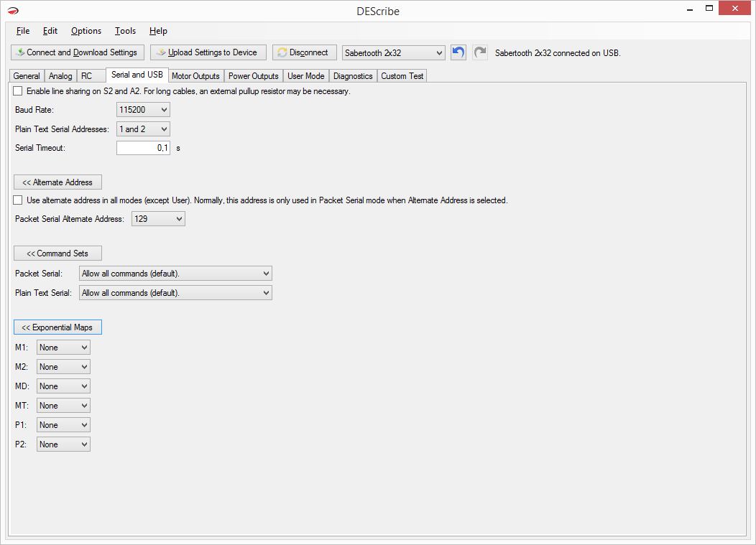
Task: Enable line sharing on S2 and A2
Action: [18, 91]
